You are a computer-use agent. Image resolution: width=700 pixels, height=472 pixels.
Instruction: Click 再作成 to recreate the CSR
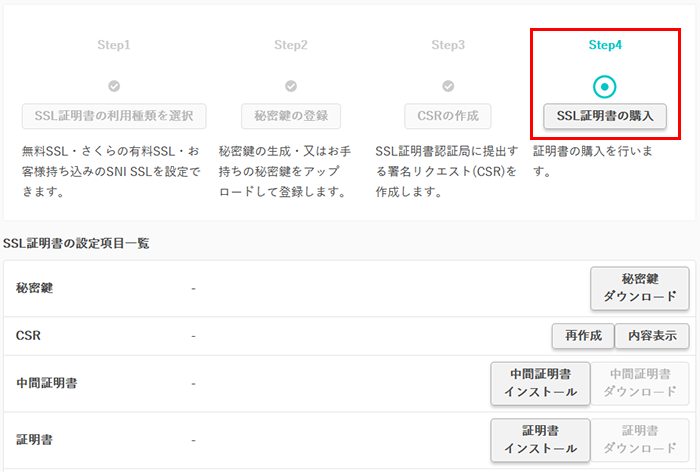[582, 336]
